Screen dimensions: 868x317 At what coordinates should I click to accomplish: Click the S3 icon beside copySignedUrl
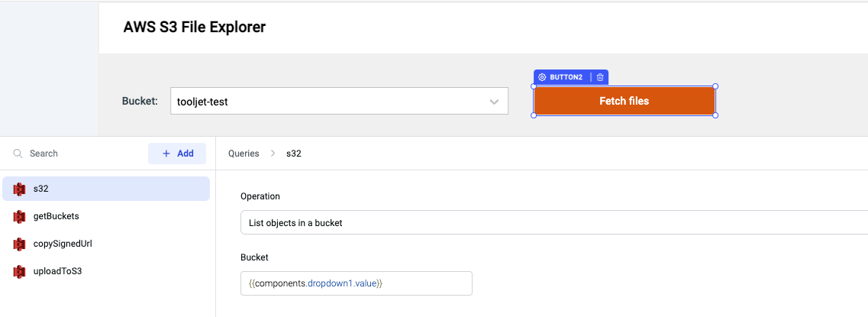[19, 244]
